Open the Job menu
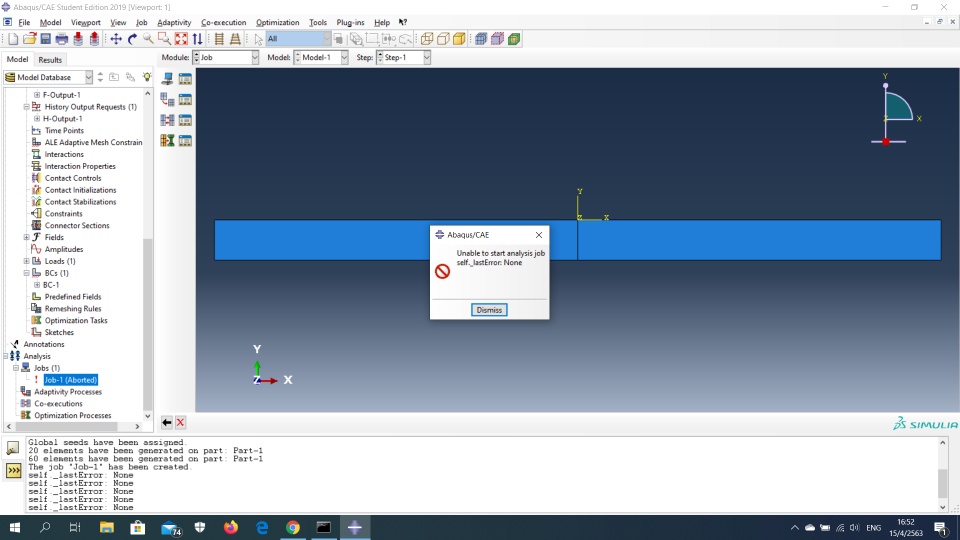This screenshot has height=540, width=960. click(x=141, y=23)
